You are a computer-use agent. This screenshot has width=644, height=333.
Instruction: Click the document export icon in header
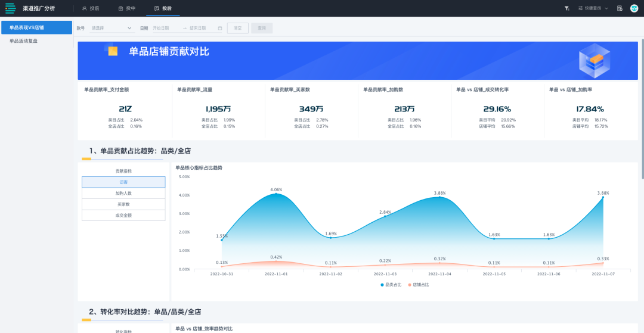pos(620,8)
